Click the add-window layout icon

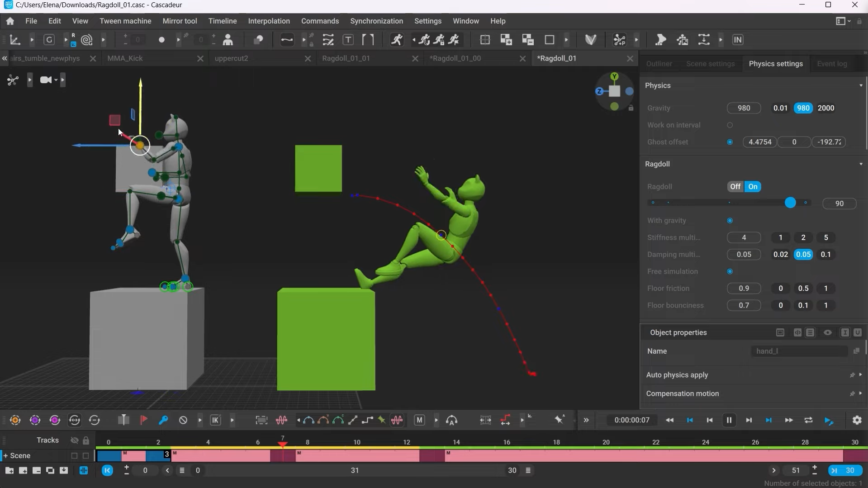click(506, 40)
